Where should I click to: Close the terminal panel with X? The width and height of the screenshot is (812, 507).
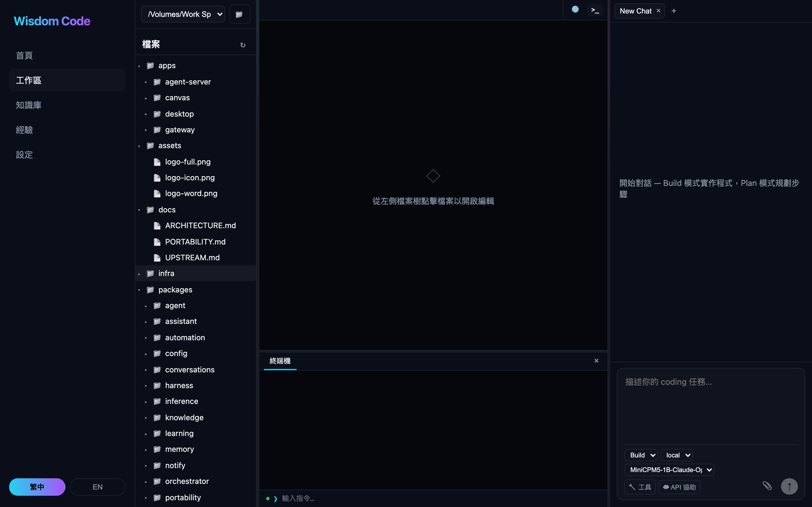(x=596, y=361)
